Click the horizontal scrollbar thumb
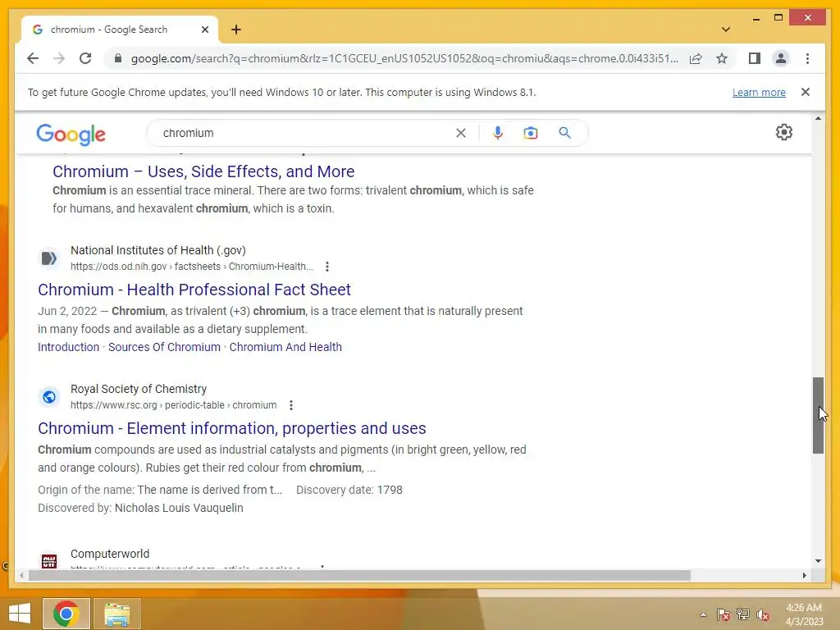 click(359, 575)
